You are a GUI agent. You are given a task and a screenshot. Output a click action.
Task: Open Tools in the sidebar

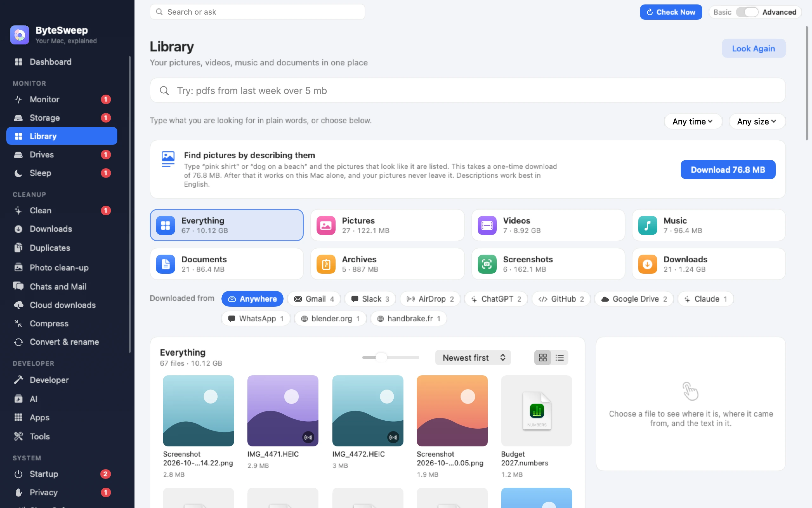tap(62, 437)
